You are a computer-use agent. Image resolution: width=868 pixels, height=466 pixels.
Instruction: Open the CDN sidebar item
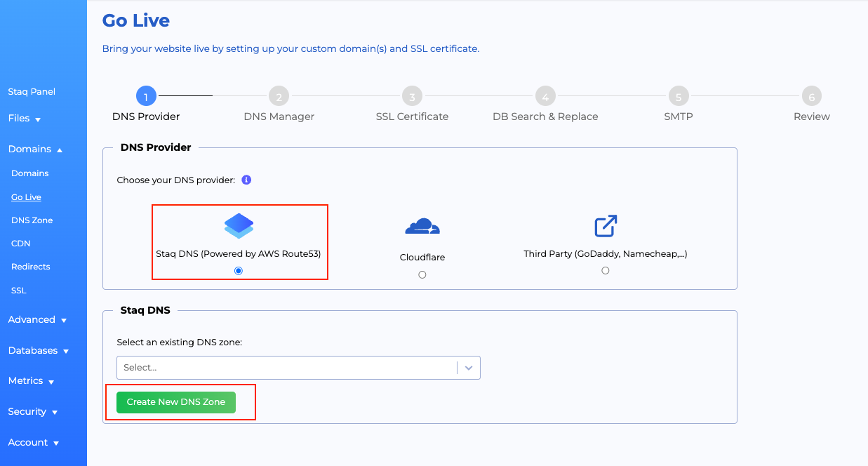[x=20, y=244]
